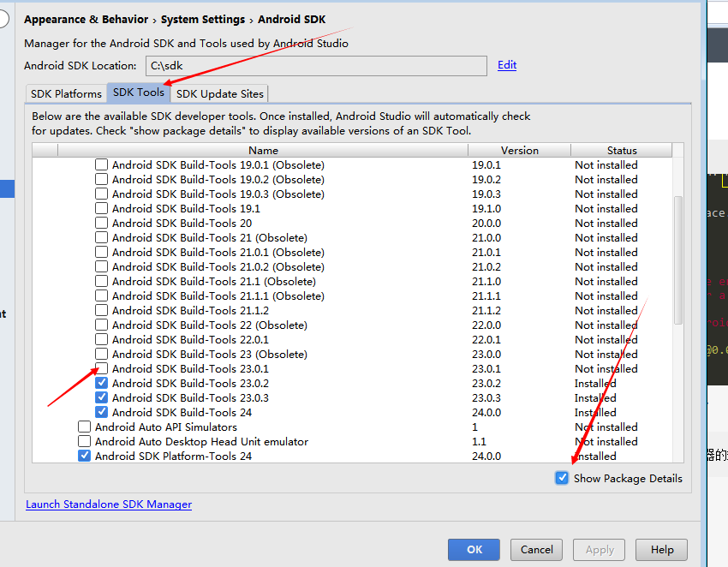This screenshot has width=728, height=567.
Task: Click Edit link for SDK location
Action: click(x=507, y=65)
